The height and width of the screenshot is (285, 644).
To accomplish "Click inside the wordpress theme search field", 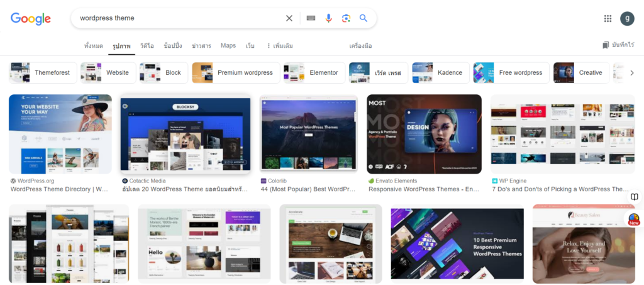I will (176, 18).
